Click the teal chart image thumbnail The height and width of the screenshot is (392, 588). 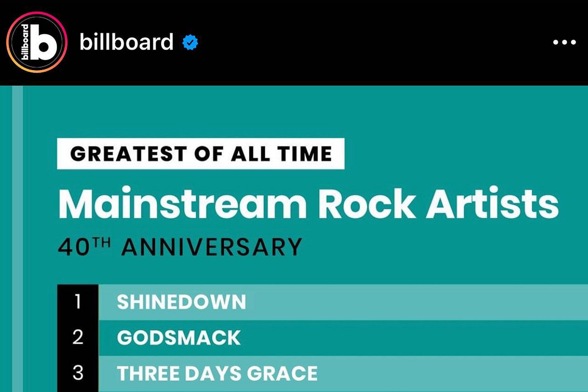pos(294,239)
